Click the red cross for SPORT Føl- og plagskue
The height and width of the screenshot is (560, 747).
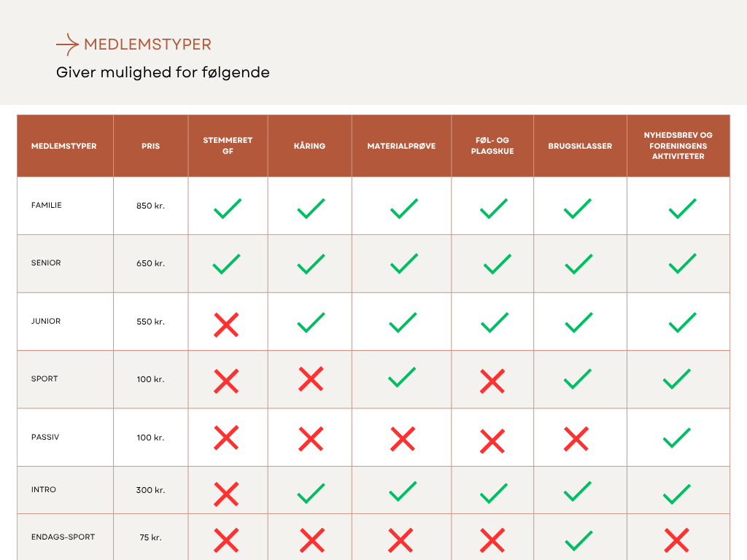(x=492, y=381)
